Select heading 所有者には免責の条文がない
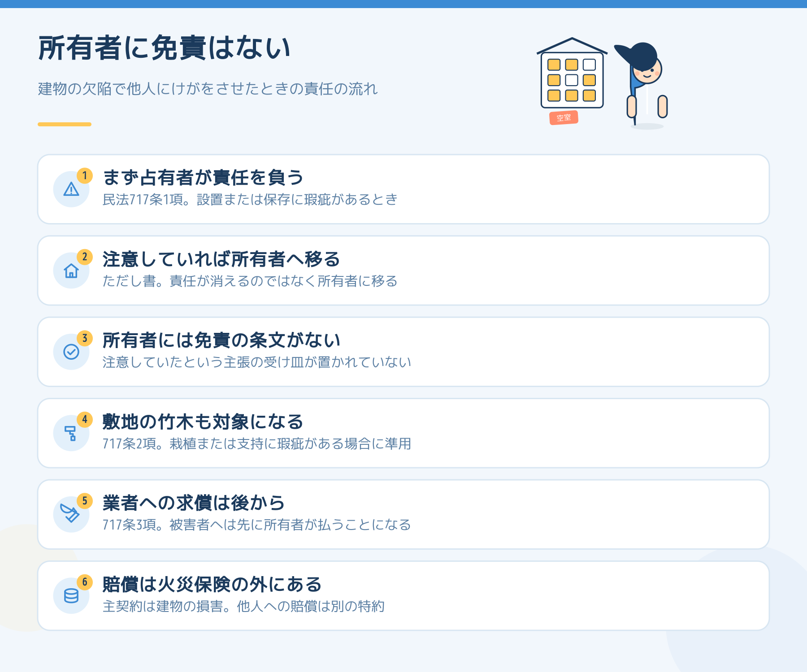This screenshot has height=672, width=807. (221, 340)
